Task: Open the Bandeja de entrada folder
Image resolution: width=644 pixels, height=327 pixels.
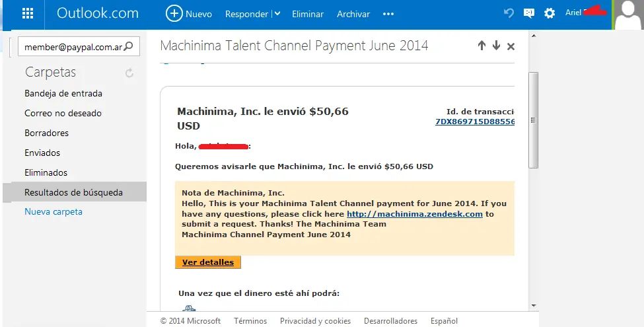Action: 63,93
